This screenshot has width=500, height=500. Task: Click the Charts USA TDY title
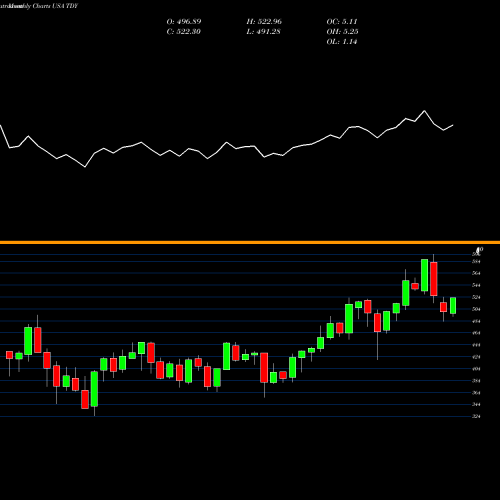coord(55,6)
